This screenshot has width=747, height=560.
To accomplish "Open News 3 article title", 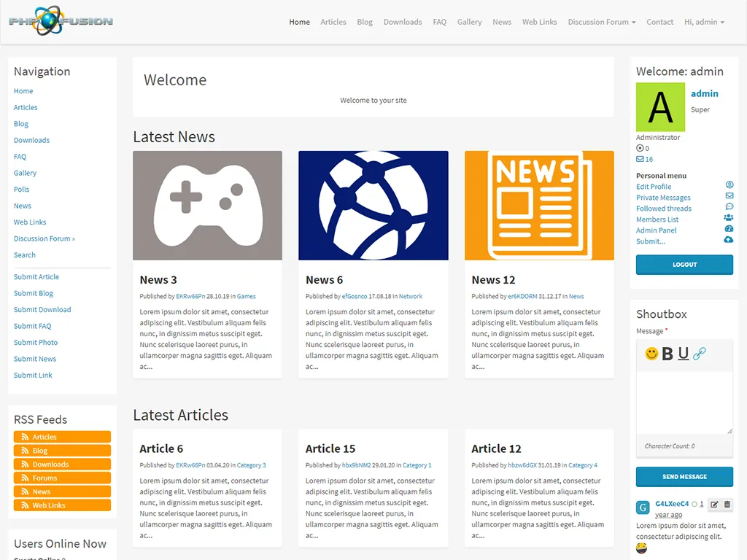I will 158,280.
